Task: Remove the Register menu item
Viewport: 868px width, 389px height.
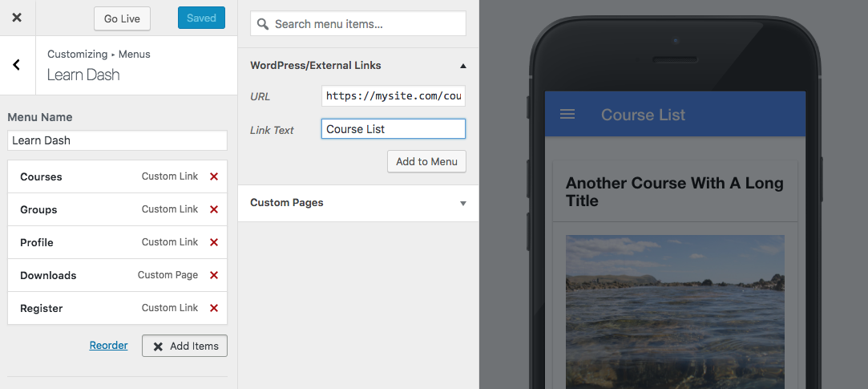Action: pyautogui.click(x=214, y=308)
